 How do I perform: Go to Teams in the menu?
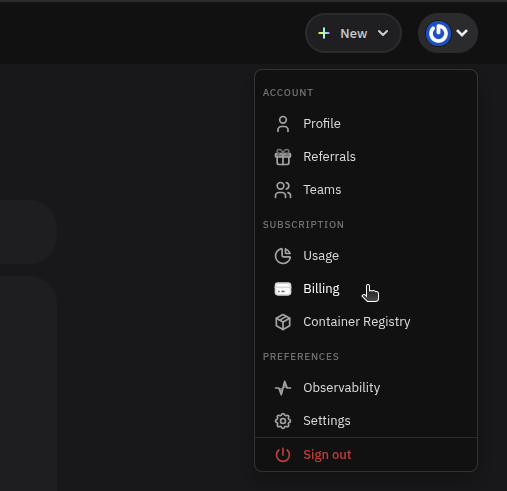pos(366,190)
